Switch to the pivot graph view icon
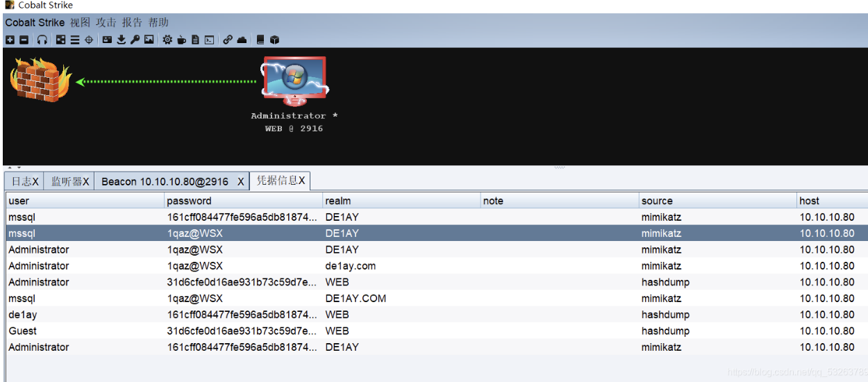 pos(61,40)
